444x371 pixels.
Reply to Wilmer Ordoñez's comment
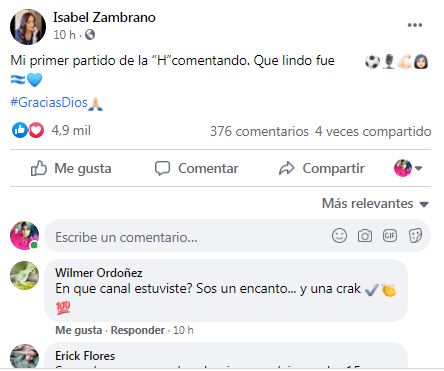pyautogui.click(x=138, y=330)
